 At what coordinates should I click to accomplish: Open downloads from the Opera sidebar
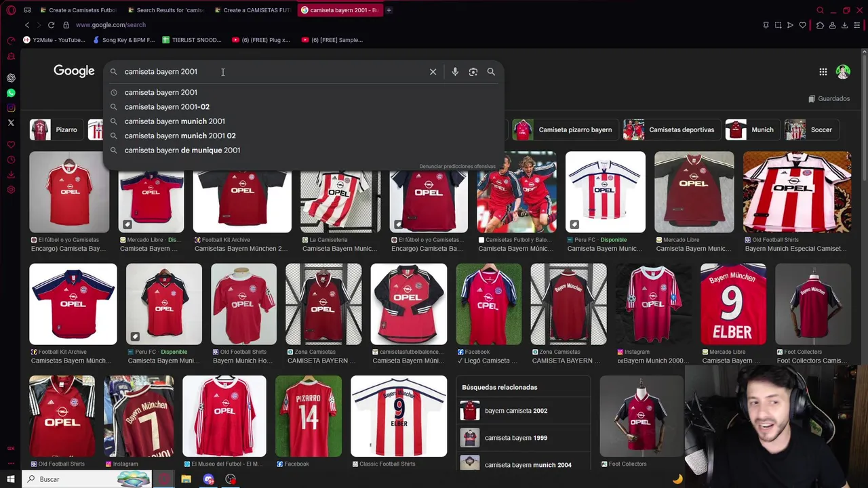pos(11,175)
